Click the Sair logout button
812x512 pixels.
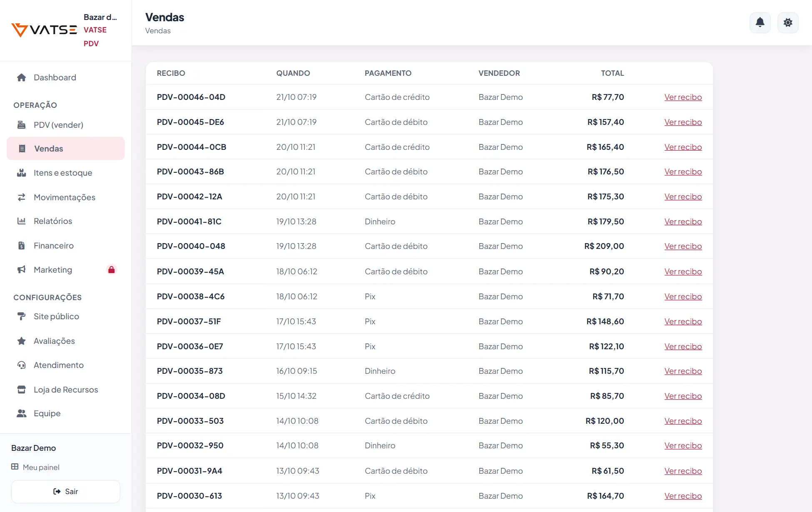pos(66,492)
